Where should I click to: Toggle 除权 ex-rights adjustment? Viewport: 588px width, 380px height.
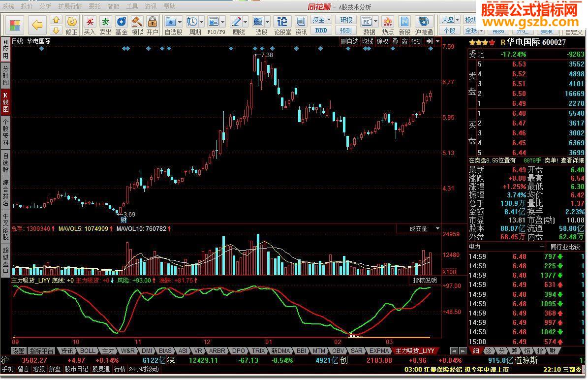(x=382, y=41)
